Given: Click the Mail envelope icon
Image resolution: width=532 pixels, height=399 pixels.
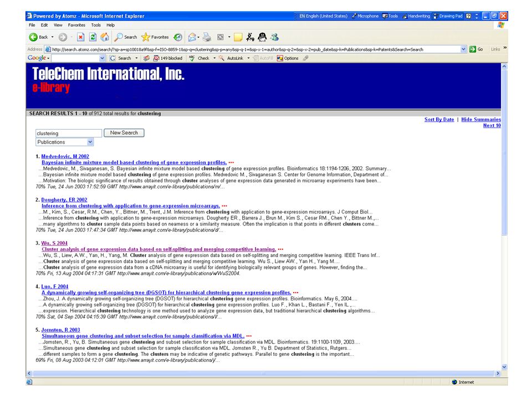Looking at the screenshot, I should [x=192, y=37].
